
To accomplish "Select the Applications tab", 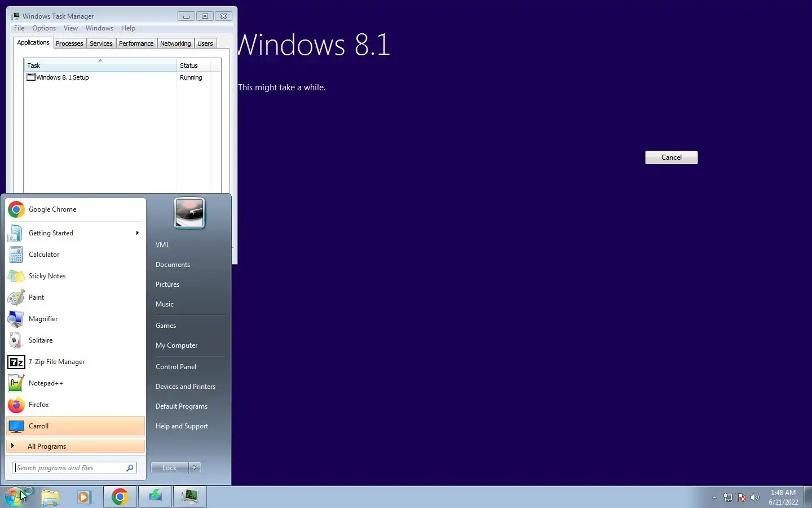I will (33, 43).
